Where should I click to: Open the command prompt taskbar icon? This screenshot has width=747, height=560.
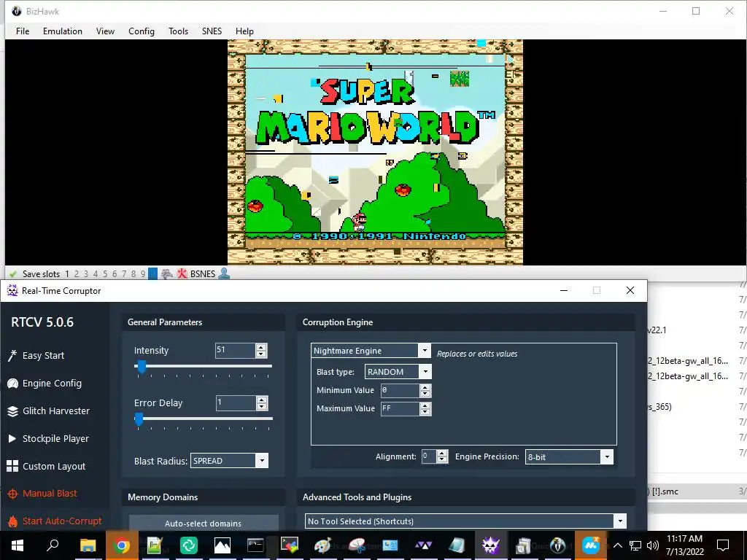255,545
